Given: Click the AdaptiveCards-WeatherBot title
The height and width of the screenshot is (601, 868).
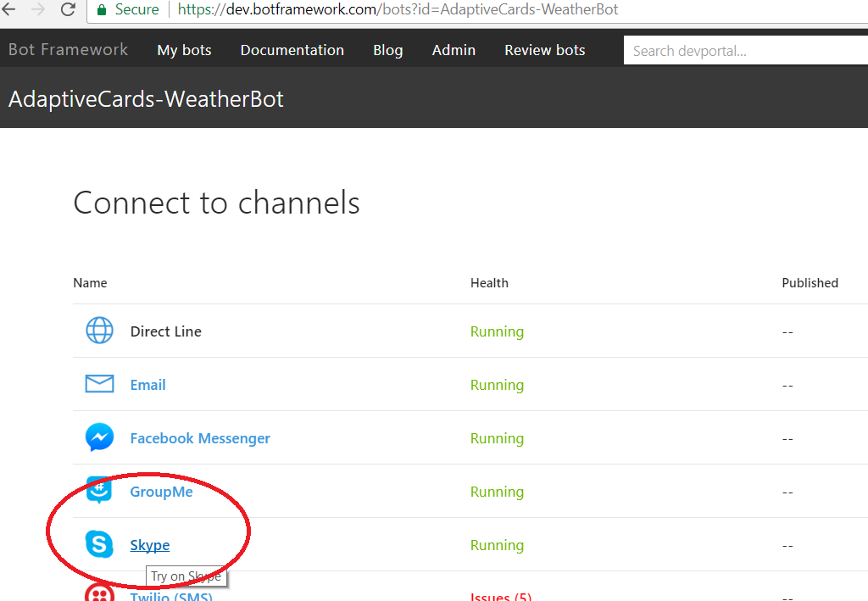Looking at the screenshot, I should 146,99.
